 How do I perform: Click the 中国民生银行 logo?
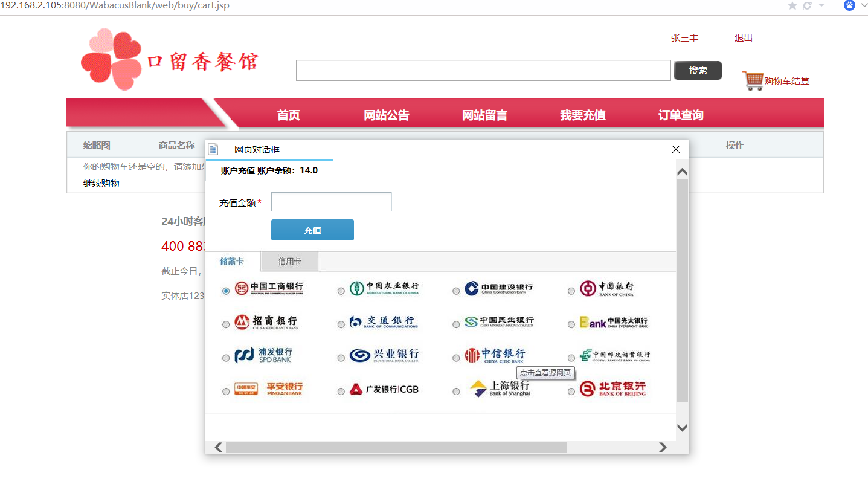tap(499, 322)
